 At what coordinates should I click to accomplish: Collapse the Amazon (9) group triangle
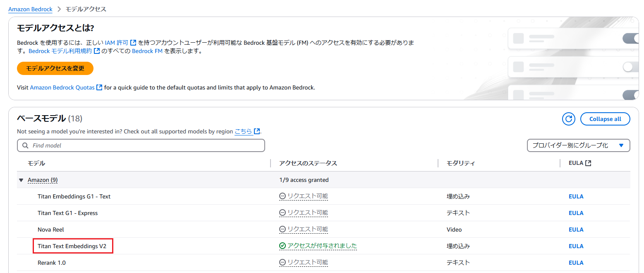(21, 180)
